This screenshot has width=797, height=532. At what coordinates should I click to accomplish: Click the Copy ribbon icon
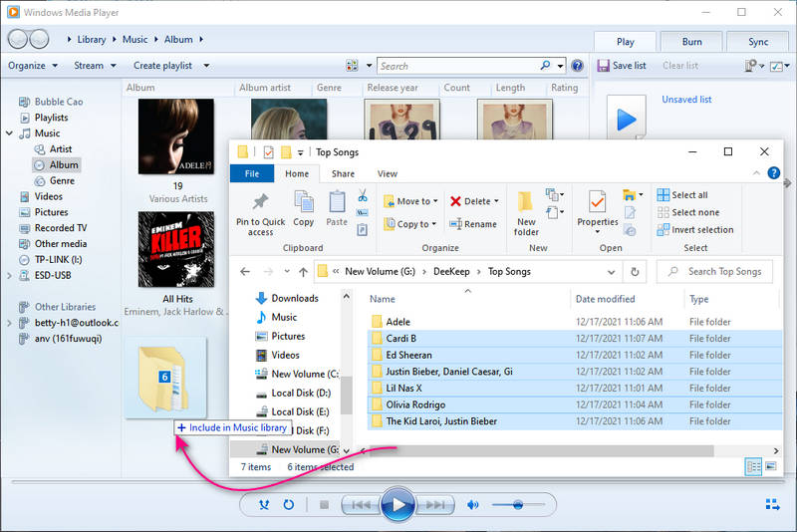304,209
